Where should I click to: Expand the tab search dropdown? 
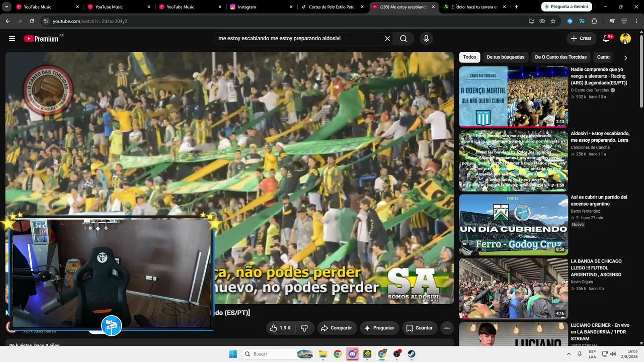pyautogui.click(x=7, y=7)
